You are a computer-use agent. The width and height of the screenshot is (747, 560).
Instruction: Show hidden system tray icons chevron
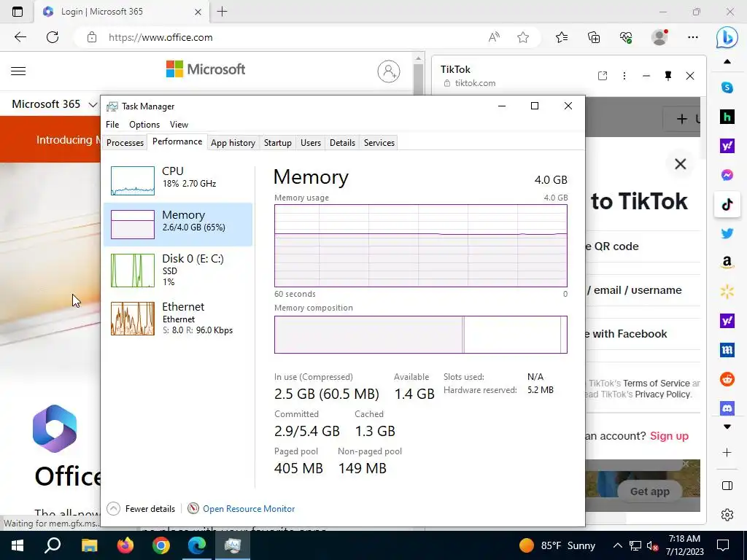click(617, 545)
